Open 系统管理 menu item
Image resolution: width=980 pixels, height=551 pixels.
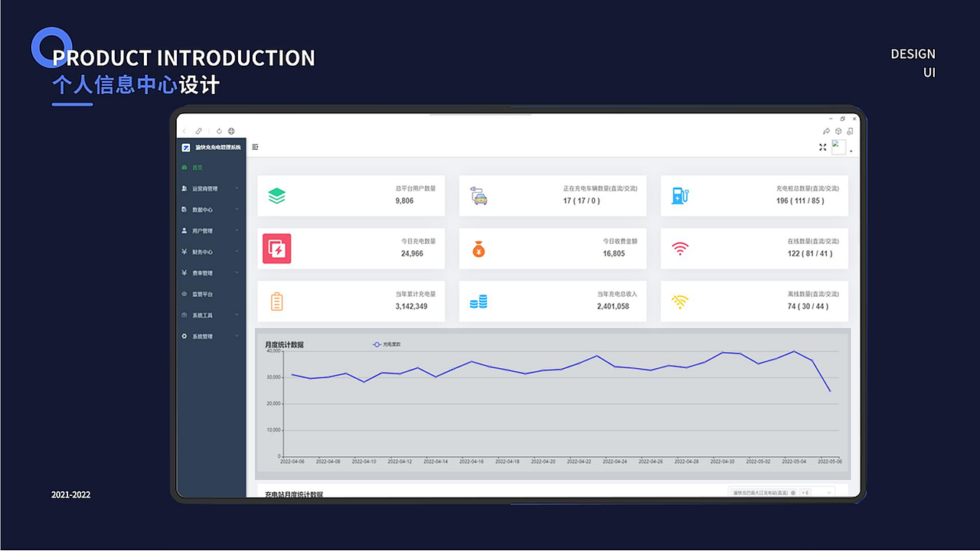point(211,336)
